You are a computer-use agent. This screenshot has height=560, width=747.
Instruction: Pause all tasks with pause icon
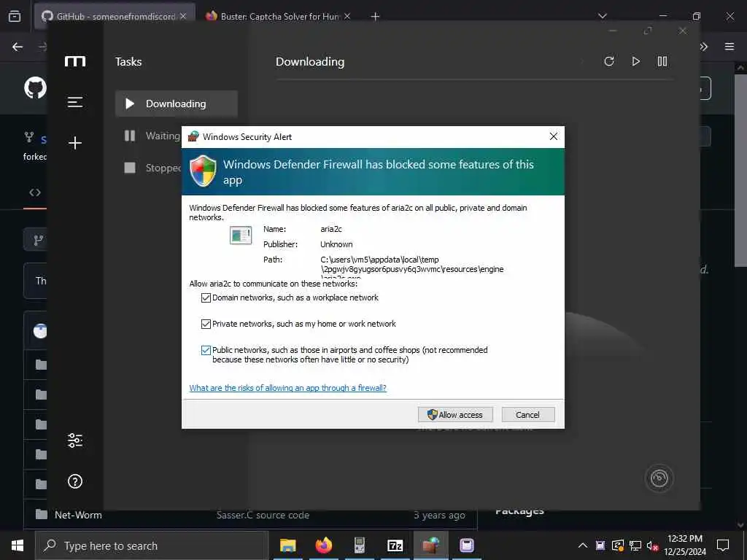[x=662, y=61]
